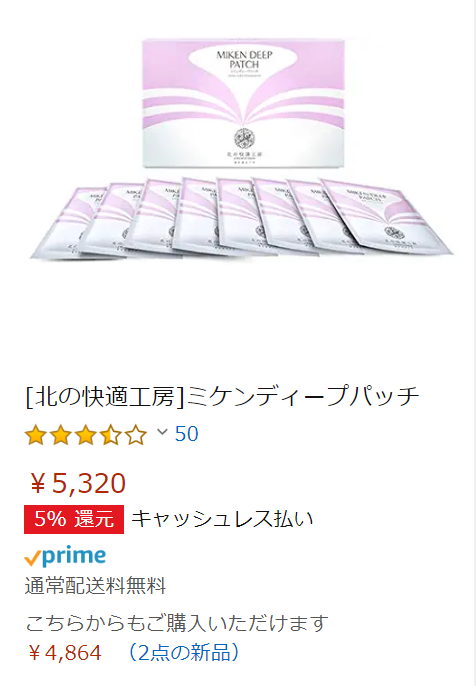Click the pink product box in image
The image size is (476, 686).
(x=243, y=103)
